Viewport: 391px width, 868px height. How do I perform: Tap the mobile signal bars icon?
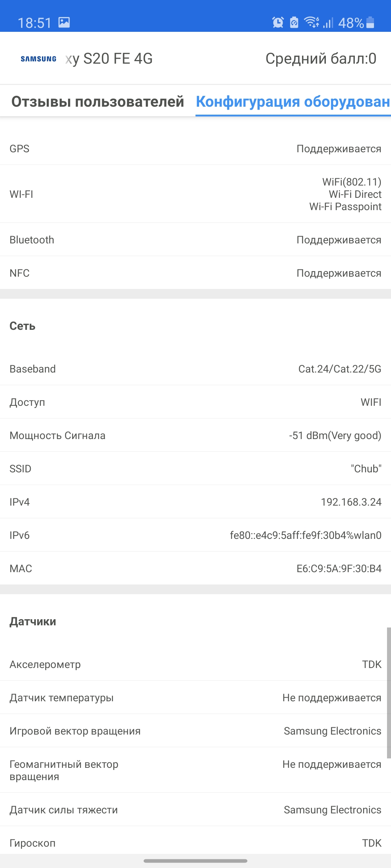pyautogui.click(x=328, y=23)
